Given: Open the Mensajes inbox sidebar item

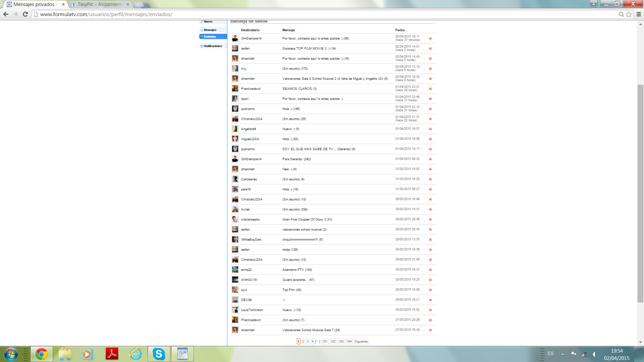Looking at the screenshot, I should point(210,30).
